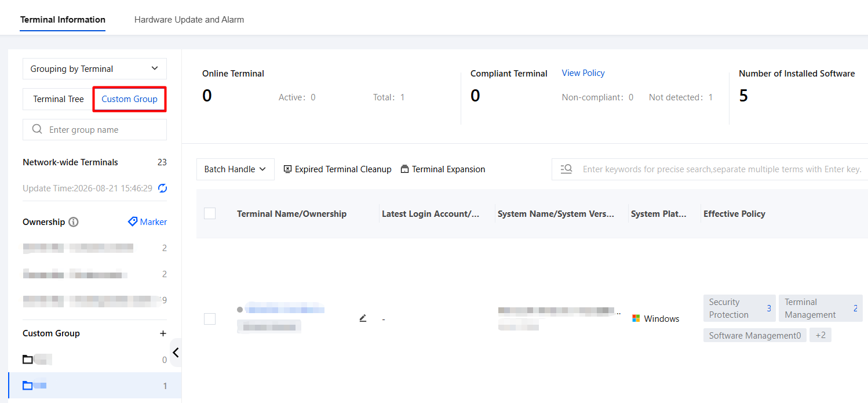This screenshot has width=868, height=403.
Task: Click the Terminal Expansion button
Action: click(443, 169)
